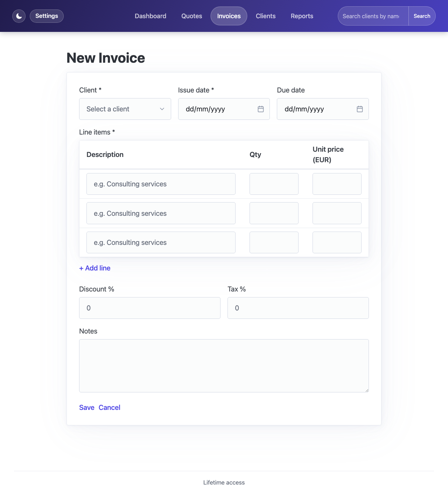Cancel the new invoice
This screenshot has height=494, width=448.
110,407
